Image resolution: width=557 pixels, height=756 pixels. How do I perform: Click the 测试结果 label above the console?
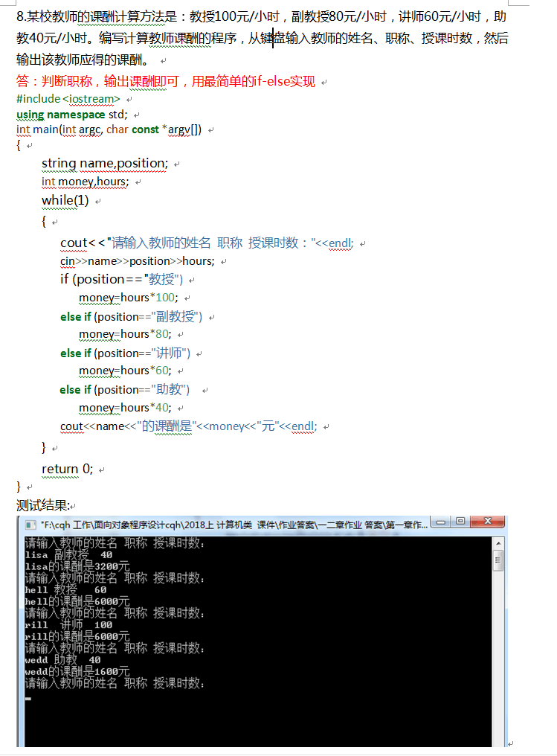tap(42, 505)
